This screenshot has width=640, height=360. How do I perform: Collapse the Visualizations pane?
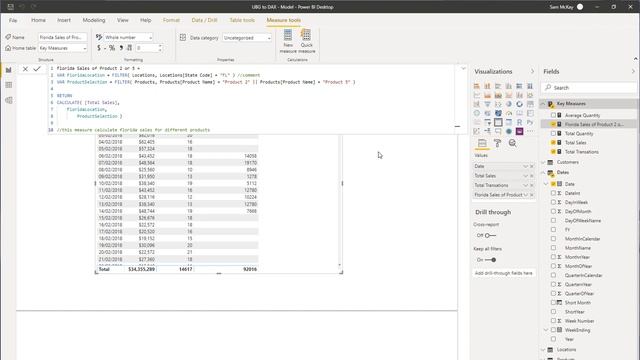(532, 71)
